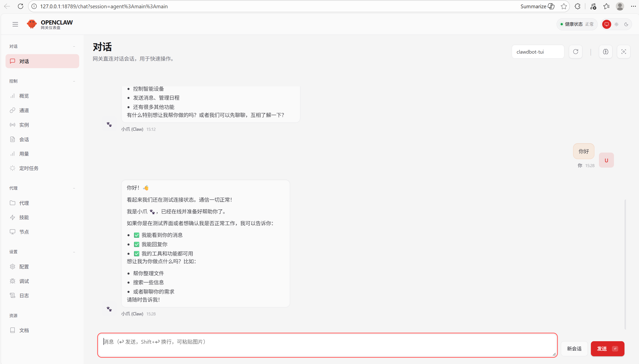Bookmark page with star icon

pos(564,6)
